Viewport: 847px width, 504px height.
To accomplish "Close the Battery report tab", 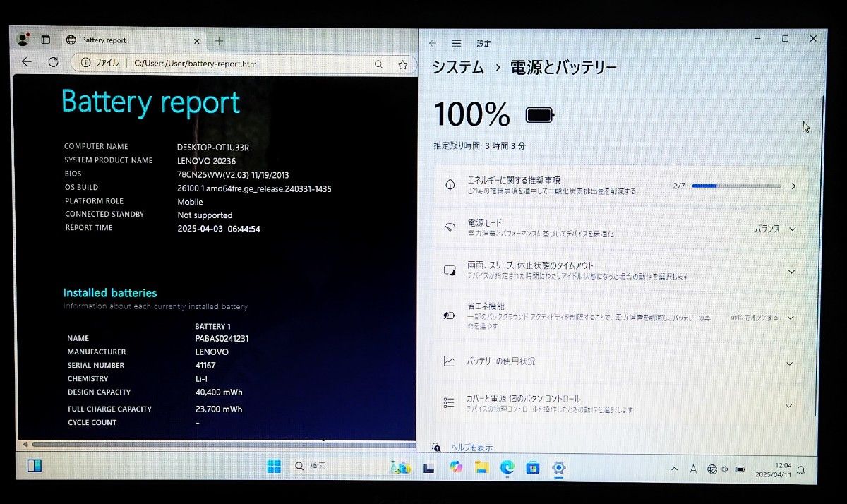I will pyautogui.click(x=197, y=41).
